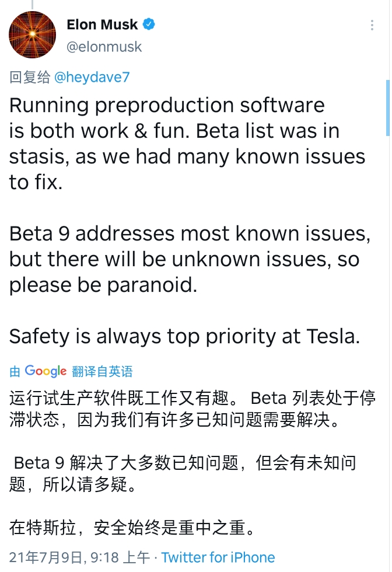Click the 回复给 reply label
The image size is (392, 572).
pyautogui.click(x=30, y=77)
